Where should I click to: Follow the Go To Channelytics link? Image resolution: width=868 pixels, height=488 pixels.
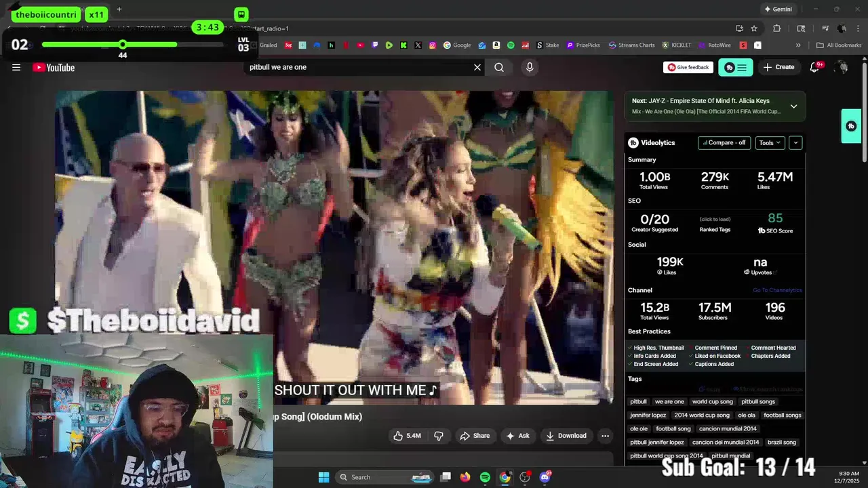pos(777,290)
